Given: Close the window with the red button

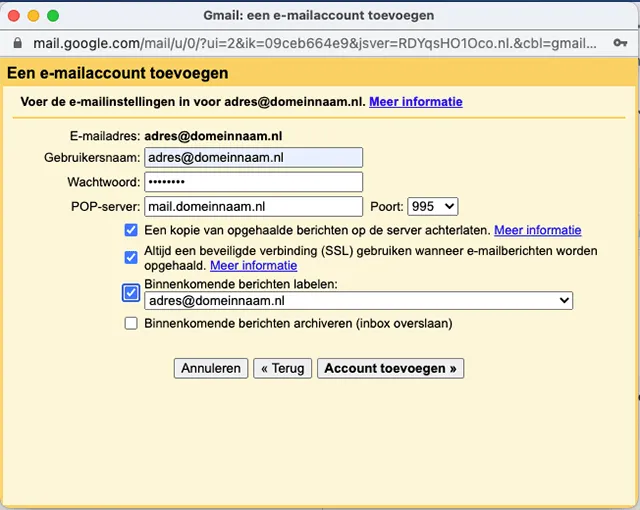Looking at the screenshot, I should point(14,16).
